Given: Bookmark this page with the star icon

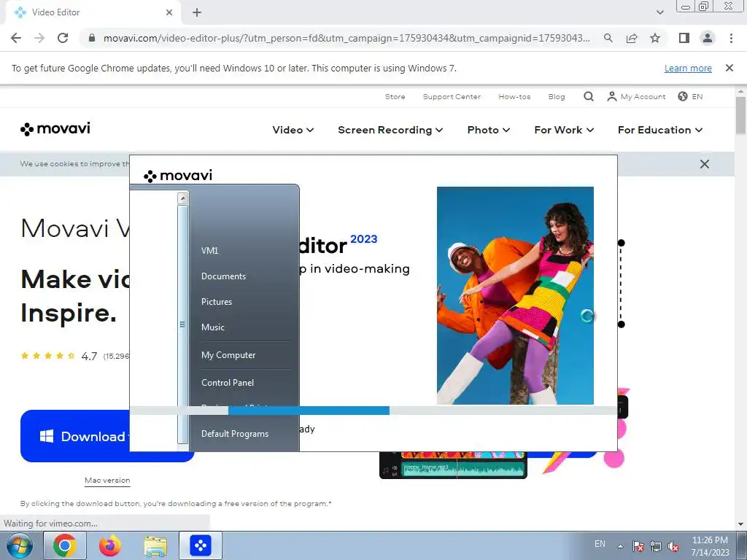Looking at the screenshot, I should click(655, 38).
